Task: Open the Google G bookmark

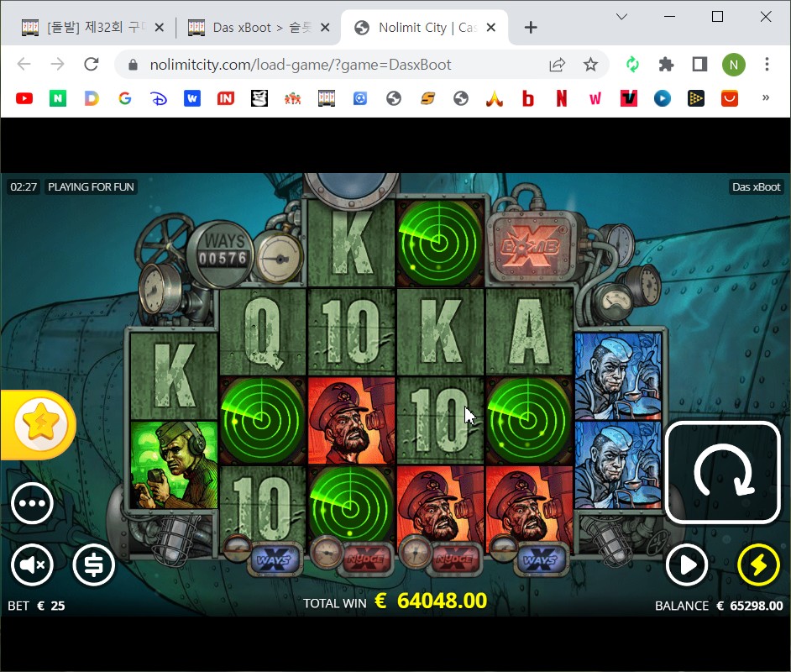Action: click(125, 98)
